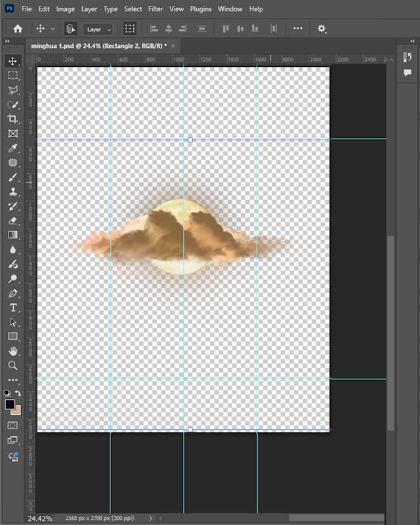The image size is (420, 525).
Task: Open the Plugins menu
Action: pos(201,9)
